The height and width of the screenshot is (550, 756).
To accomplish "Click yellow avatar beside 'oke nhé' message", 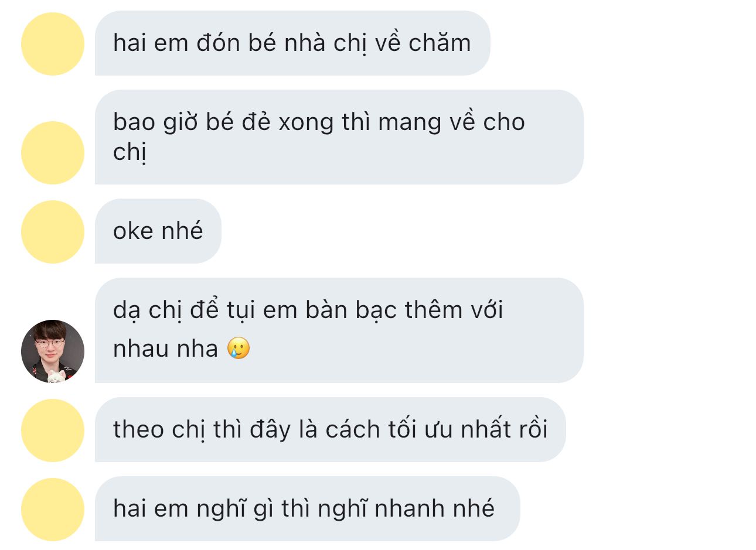I will pos(53,232).
